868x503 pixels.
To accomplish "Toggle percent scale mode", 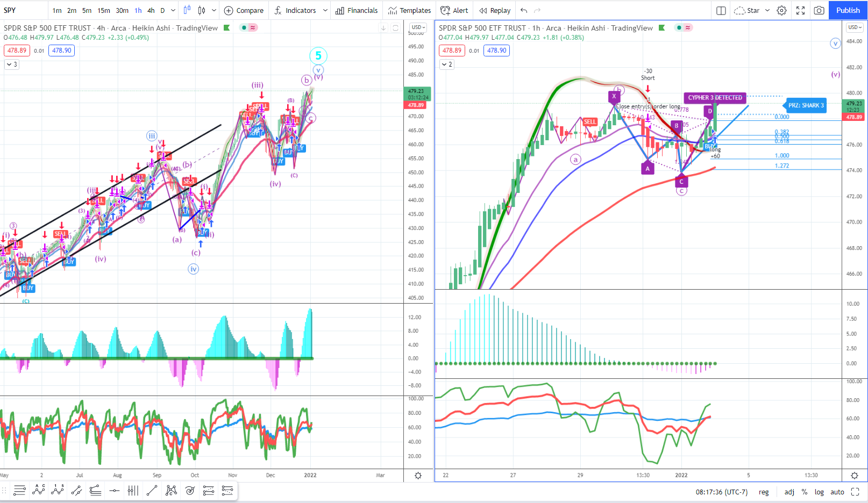I will pos(805,492).
